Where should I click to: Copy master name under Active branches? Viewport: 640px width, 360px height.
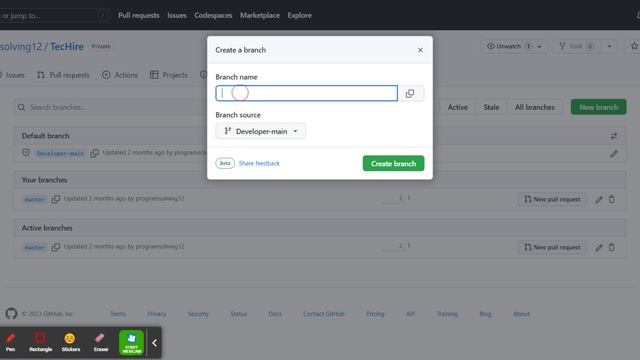point(56,247)
